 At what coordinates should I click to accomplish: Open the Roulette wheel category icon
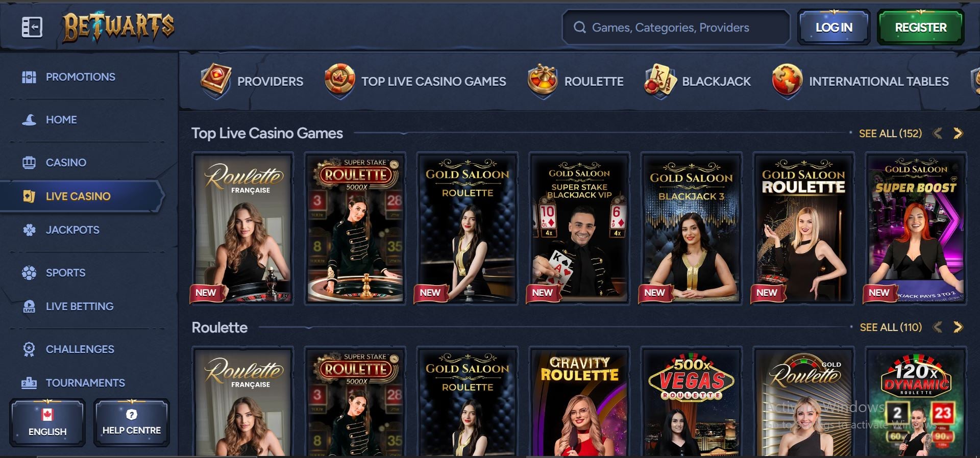(542, 81)
